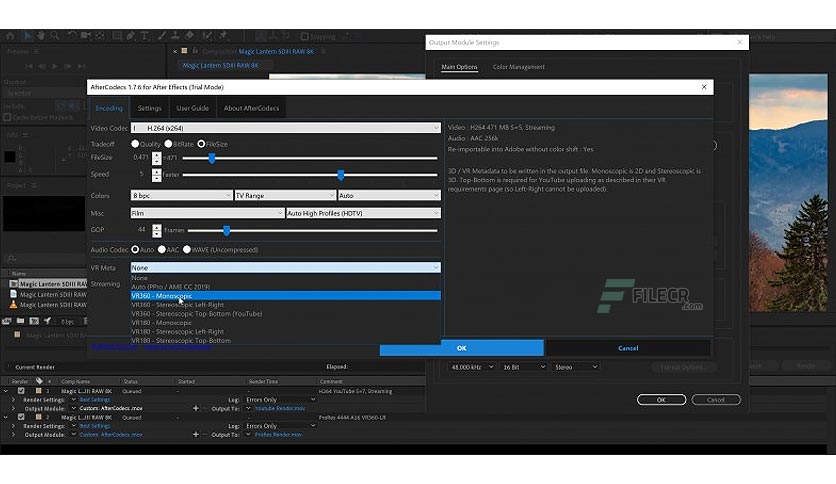Image resolution: width=836 pixels, height=484 pixels.
Task: Select the Brush tool
Action: [x=162, y=36]
